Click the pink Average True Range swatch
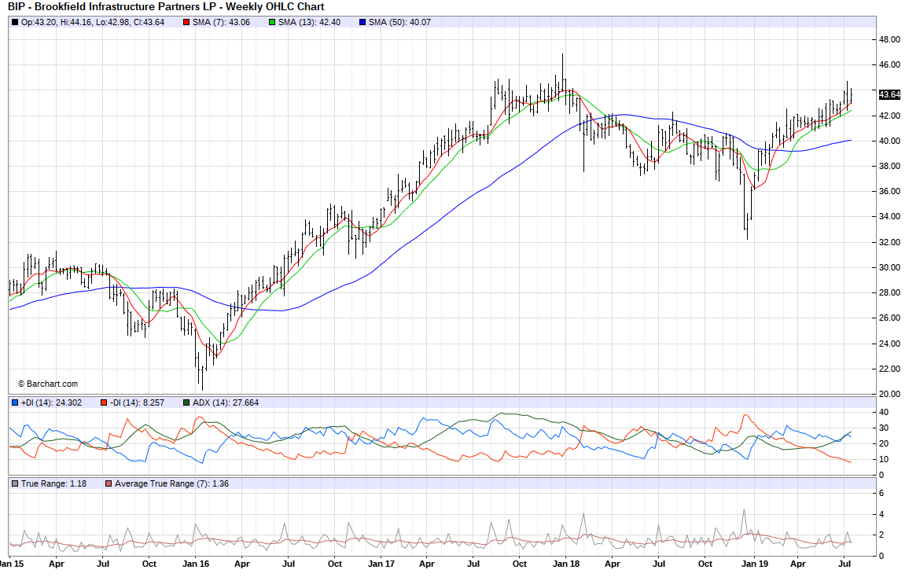The height and width of the screenshot is (588, 909). 109,483
